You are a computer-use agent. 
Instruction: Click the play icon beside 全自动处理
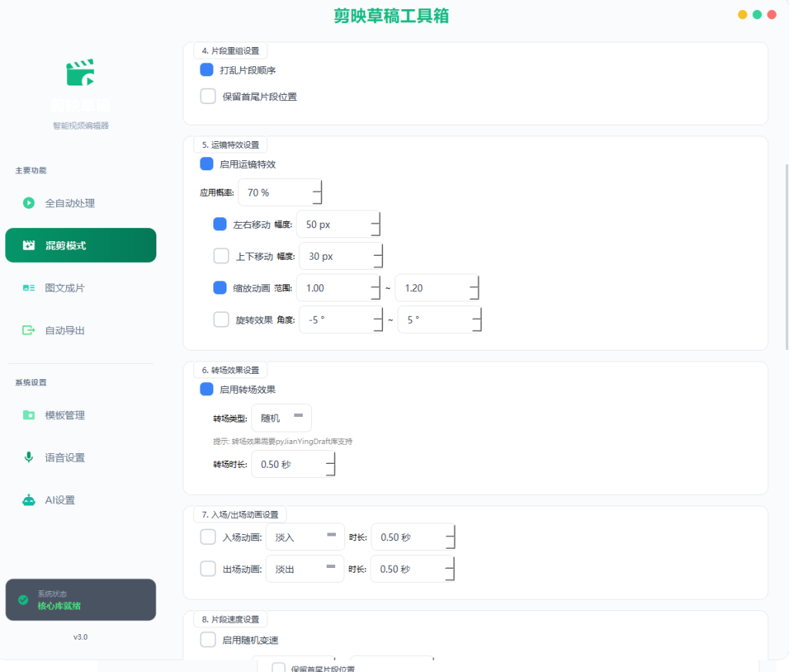29,203
